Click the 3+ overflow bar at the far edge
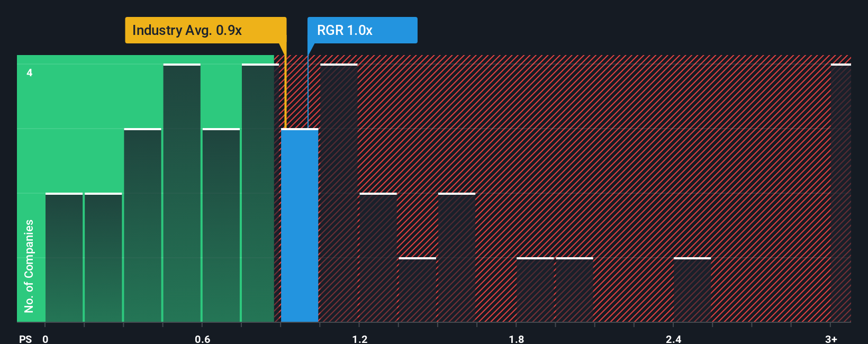The image size is (868, 344). click(840, 193)
